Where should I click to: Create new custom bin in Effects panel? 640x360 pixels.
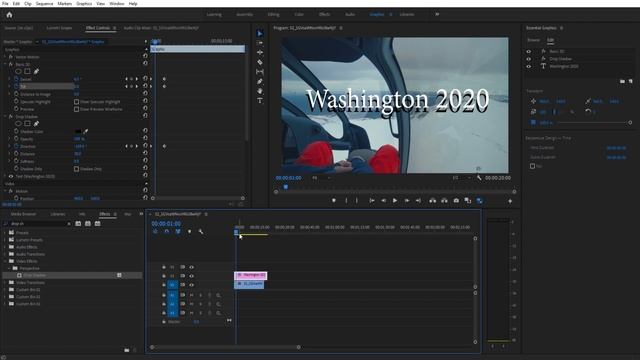[x=127, y=350]
